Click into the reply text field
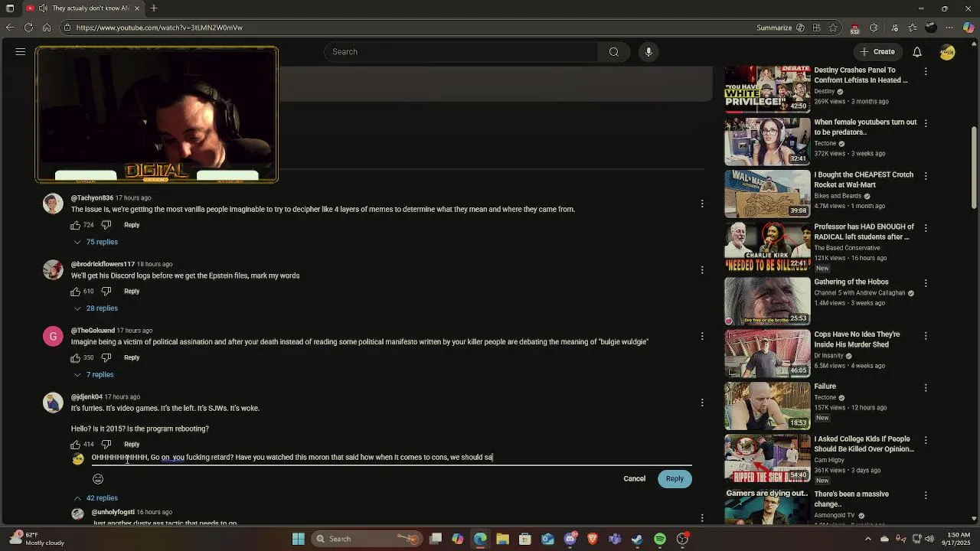Viewport: 980px width, 551px height. (391, 458)
